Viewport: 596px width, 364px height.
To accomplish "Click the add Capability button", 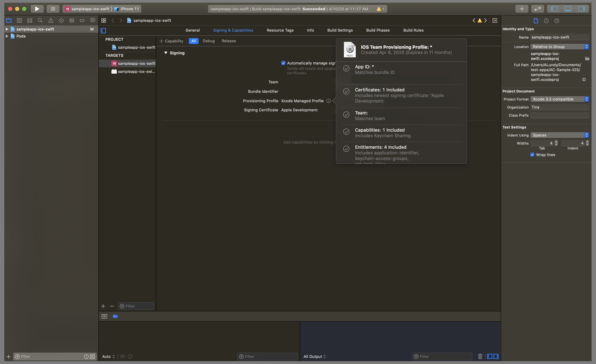I will [171, 41].
